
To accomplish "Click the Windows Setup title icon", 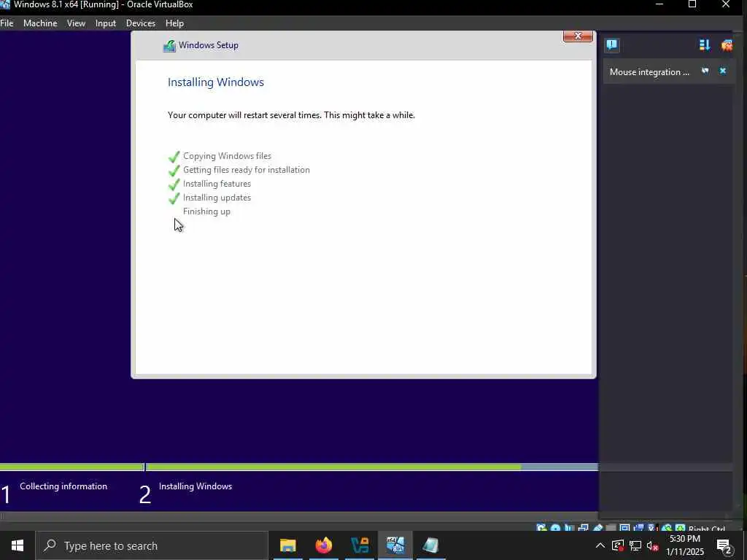I will (x=169, y=46).
